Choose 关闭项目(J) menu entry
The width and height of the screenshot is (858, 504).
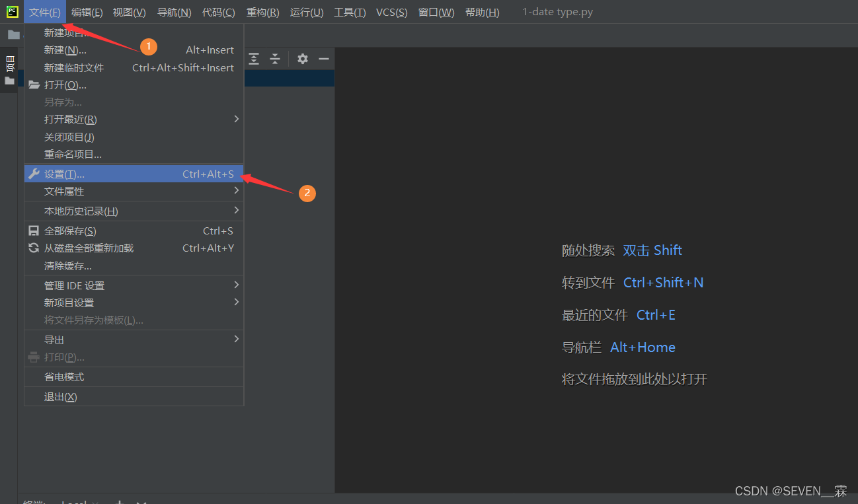[134, 137]
